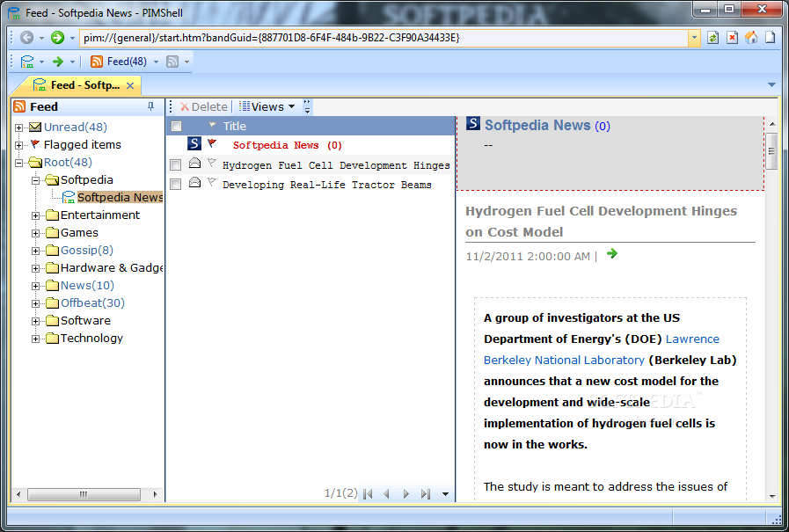Open the pager options dropdown arrow

point(445,494)
